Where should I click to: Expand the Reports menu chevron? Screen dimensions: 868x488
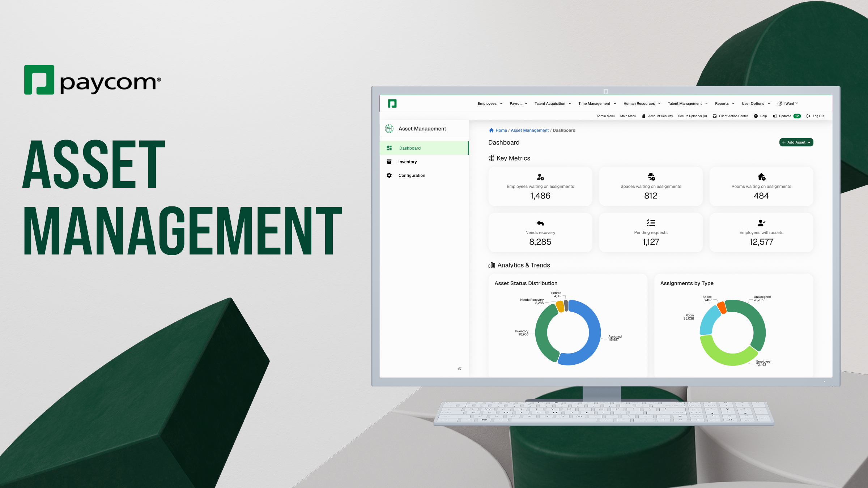[733, 104]
